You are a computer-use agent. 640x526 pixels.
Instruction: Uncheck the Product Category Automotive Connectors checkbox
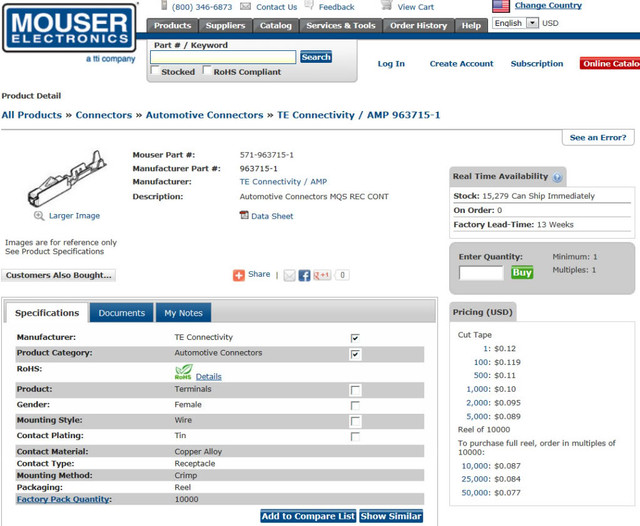(x=355, y=354)
